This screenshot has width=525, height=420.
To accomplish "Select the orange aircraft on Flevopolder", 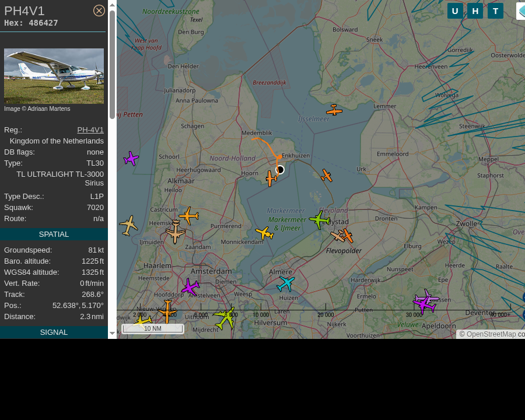I will click(348, 236).
